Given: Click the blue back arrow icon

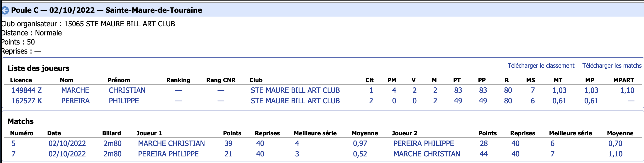Looking at the screenshot, I should 5,10.
